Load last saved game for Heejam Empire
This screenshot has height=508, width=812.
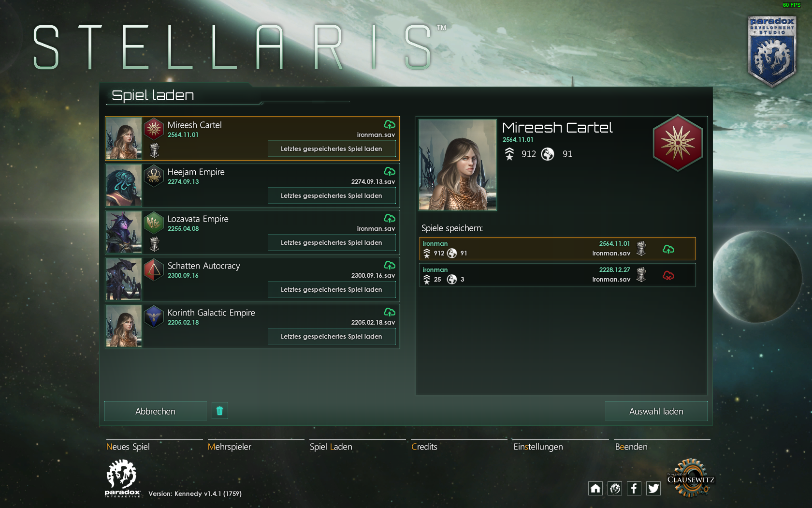click(x=332, y=195)
